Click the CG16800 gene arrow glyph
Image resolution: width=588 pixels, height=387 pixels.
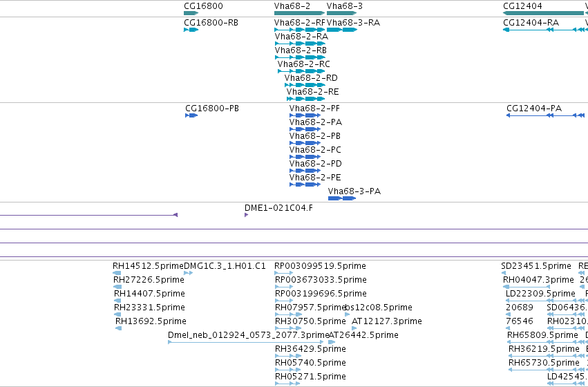[x=191, y=13]
